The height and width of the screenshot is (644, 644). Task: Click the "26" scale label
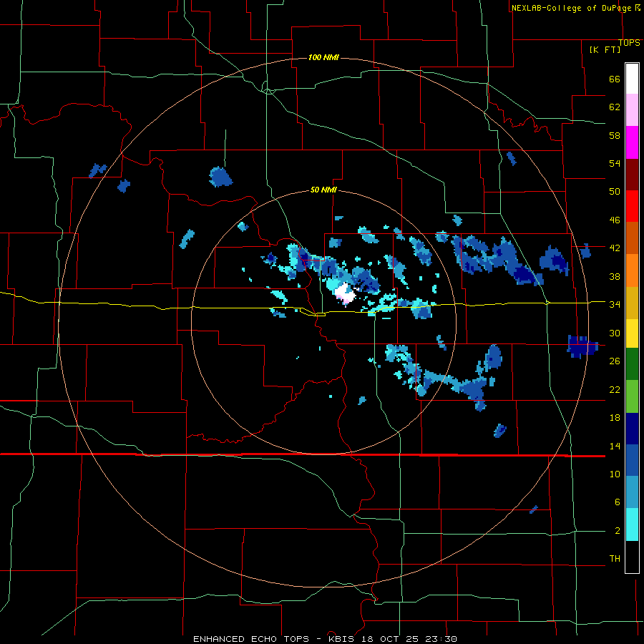tap(615, 361)
